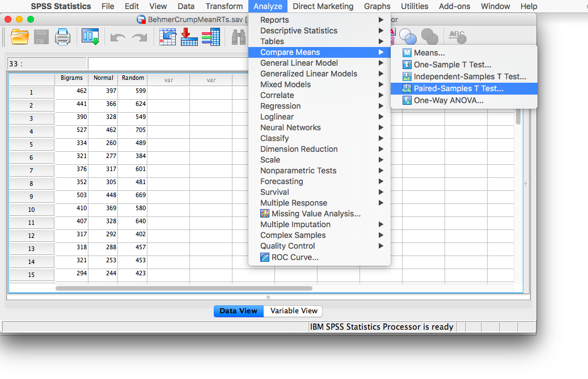Expand the General Linear Model submenu
This screenshot has width=588, height=379.
click(319, 63)
